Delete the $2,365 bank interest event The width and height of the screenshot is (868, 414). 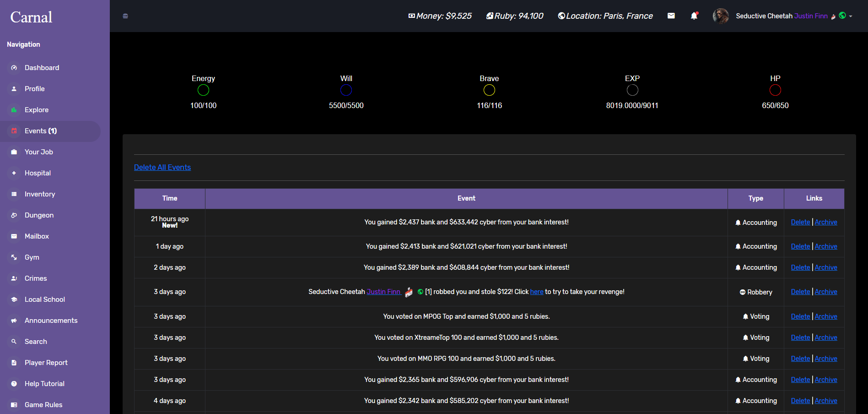coord(800,380)
